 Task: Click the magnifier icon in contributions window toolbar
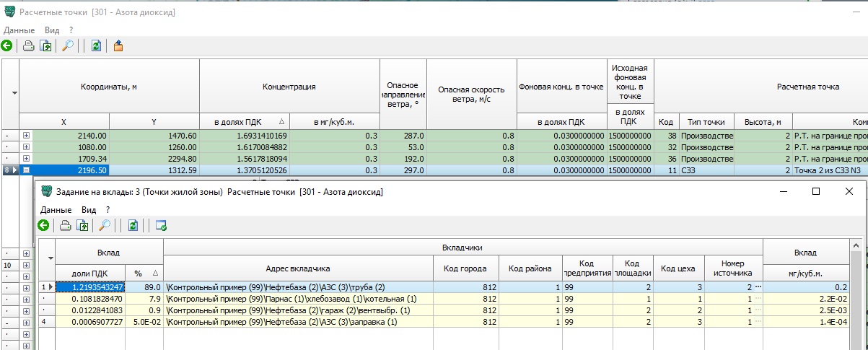pyautogui.click(x=105, y=226)
